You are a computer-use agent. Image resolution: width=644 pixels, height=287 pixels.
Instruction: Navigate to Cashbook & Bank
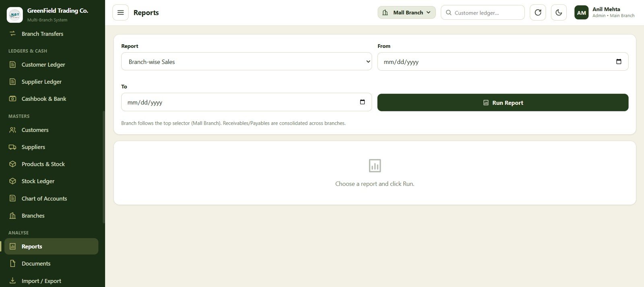coord(52,98)
